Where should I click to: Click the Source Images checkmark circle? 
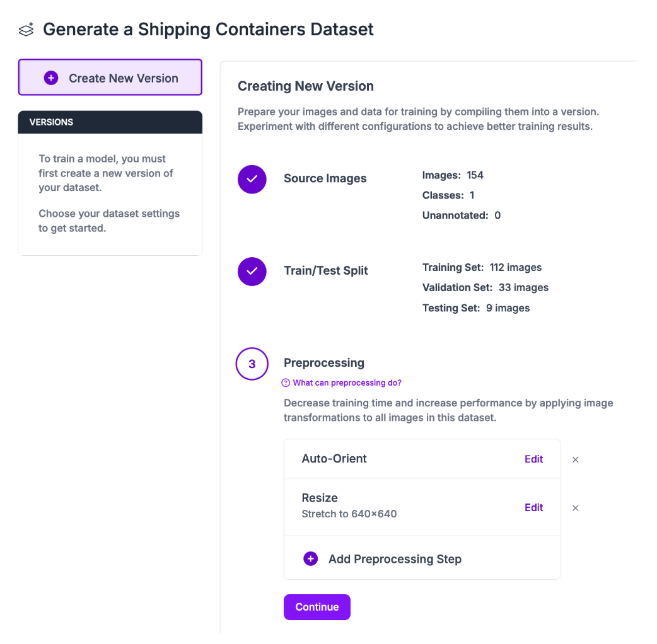coord(252,179)
